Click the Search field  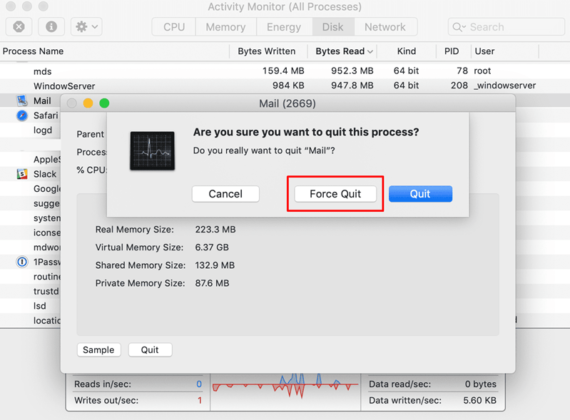[x=506, y=27]
